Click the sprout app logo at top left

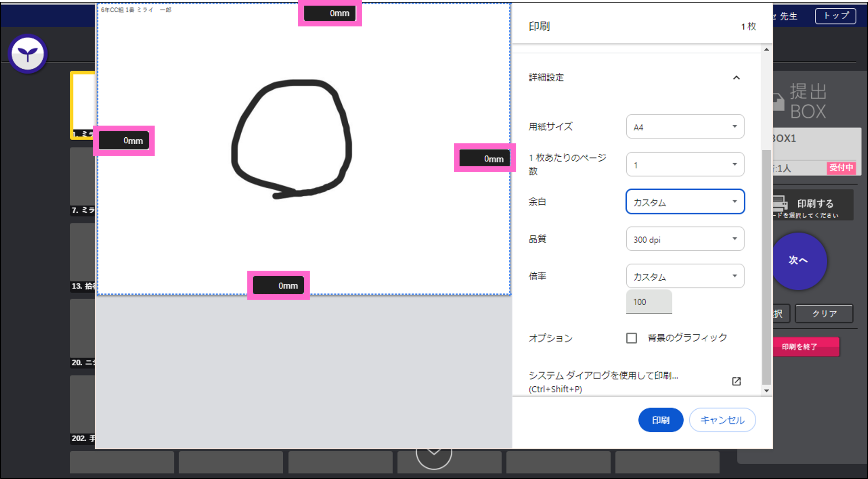click(x=28, y=53)
